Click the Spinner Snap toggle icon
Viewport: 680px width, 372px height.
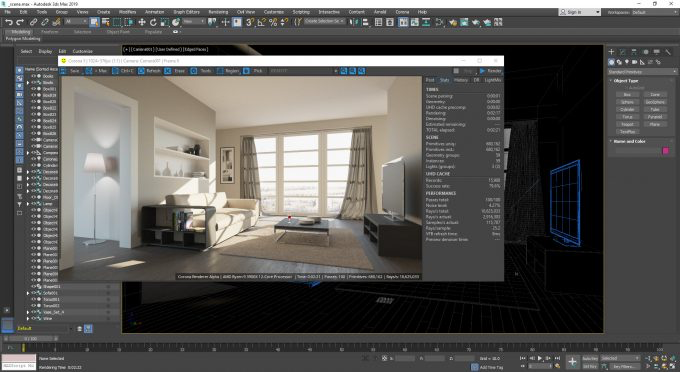tap(284, 22)
